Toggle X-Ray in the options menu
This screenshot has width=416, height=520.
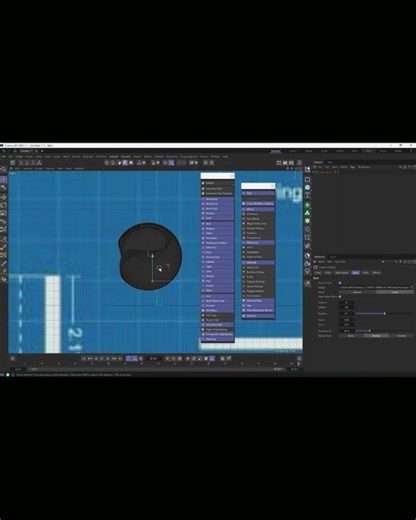(x=258, y=277)
